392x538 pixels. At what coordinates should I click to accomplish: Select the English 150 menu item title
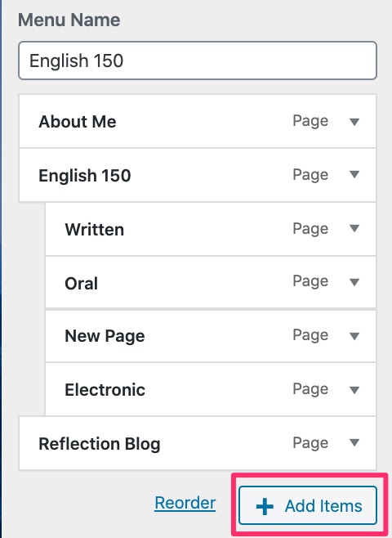pos(85,175)
